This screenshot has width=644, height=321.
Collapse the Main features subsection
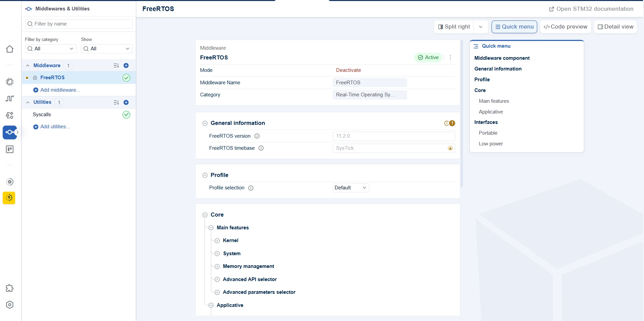(211, 228)
